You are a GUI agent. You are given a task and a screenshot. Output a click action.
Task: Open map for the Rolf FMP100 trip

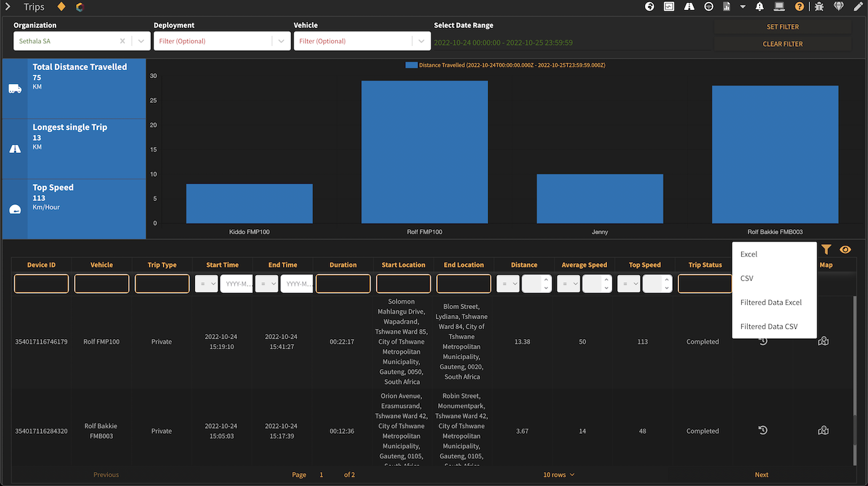click(x=823, y=341)
